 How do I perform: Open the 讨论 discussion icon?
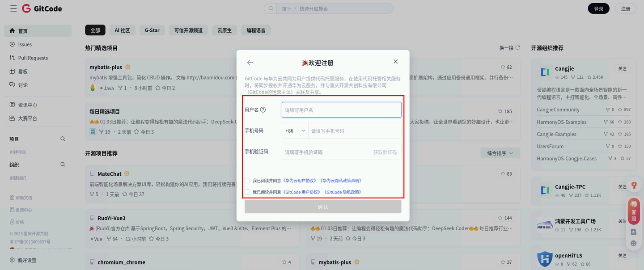(x=12, y=84)
